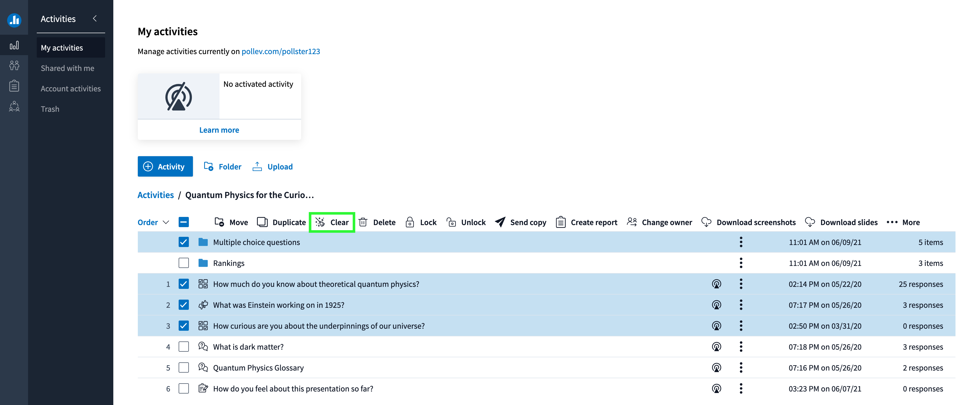Image resolution: width=980 pixels, height=405 pixels.
Task: Click the 25 responses count
Action: click(x=921, y=284)
